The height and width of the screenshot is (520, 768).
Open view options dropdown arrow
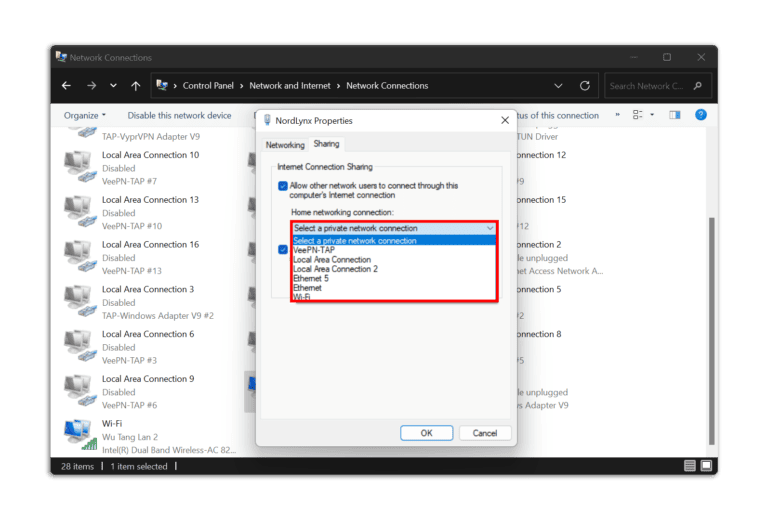click(652, 115)
